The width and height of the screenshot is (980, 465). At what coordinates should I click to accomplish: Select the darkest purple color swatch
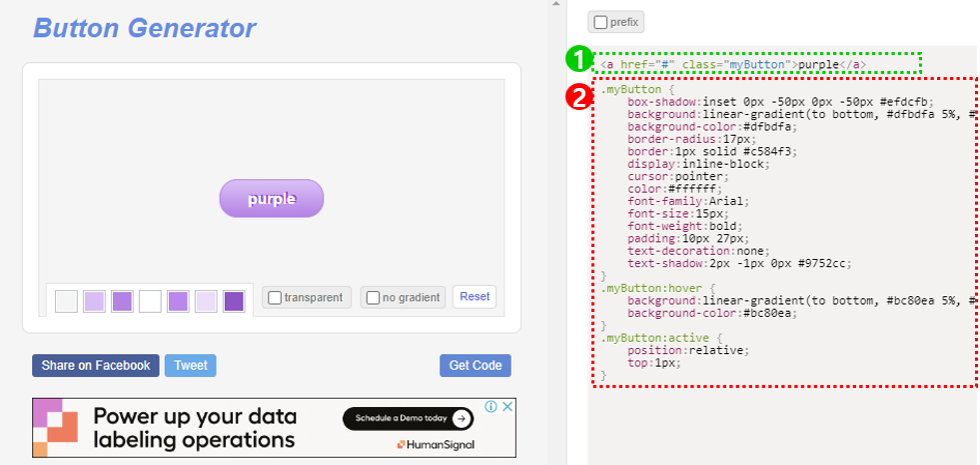234,301
